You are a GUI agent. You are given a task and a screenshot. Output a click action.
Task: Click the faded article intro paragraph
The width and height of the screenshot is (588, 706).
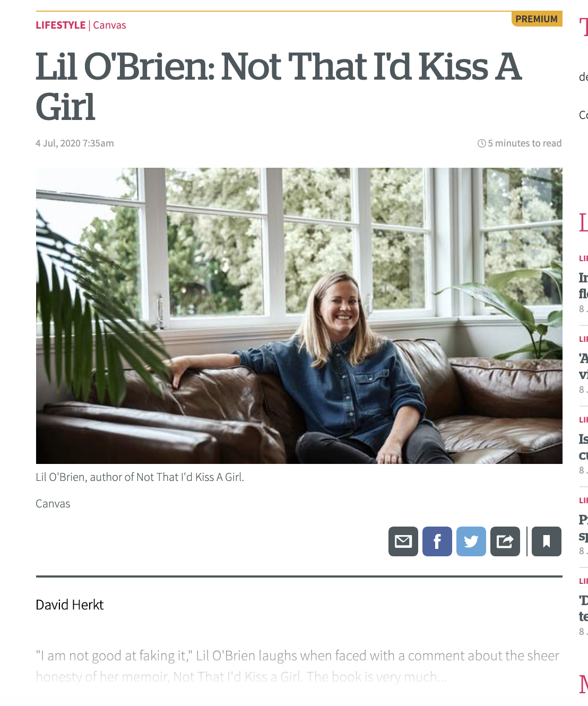(298, 666)
